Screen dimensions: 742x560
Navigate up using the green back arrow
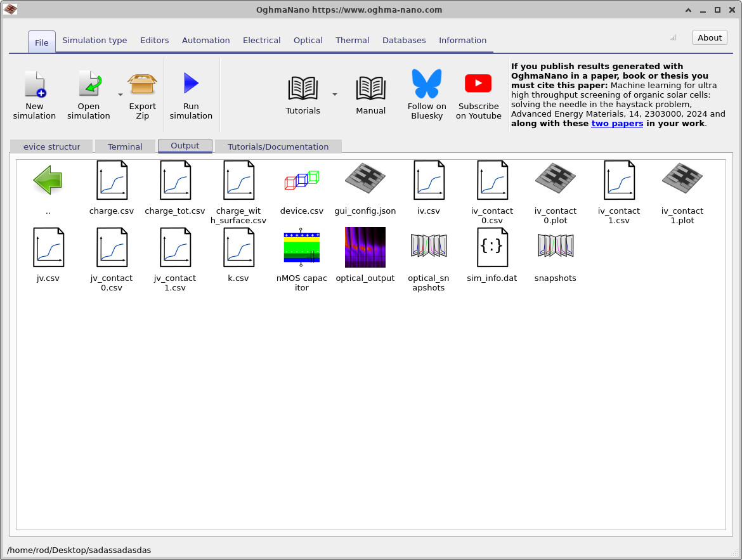pyautogui.click(x=48, y=179)
